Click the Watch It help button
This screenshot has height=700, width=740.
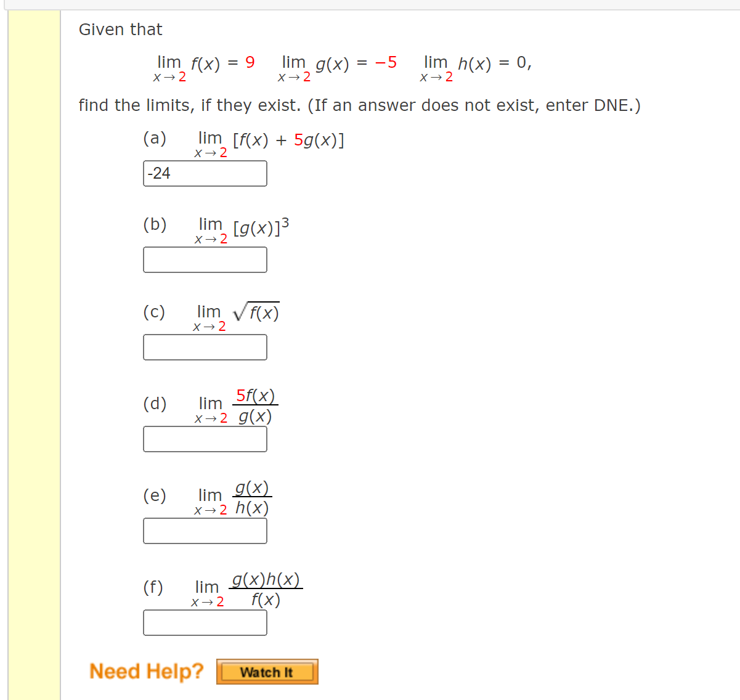pyautogui.click(x=266, y=672)
